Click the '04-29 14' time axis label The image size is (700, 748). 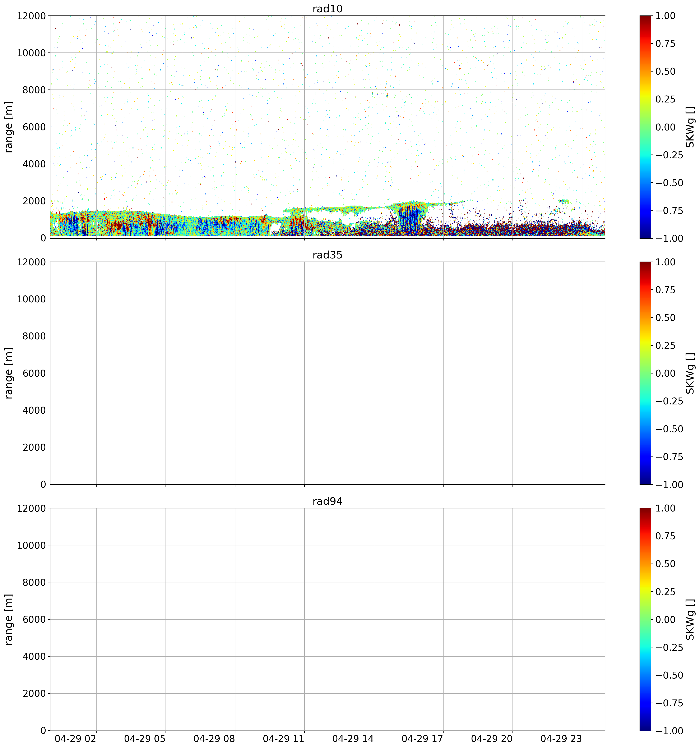(x=353, y=739)
